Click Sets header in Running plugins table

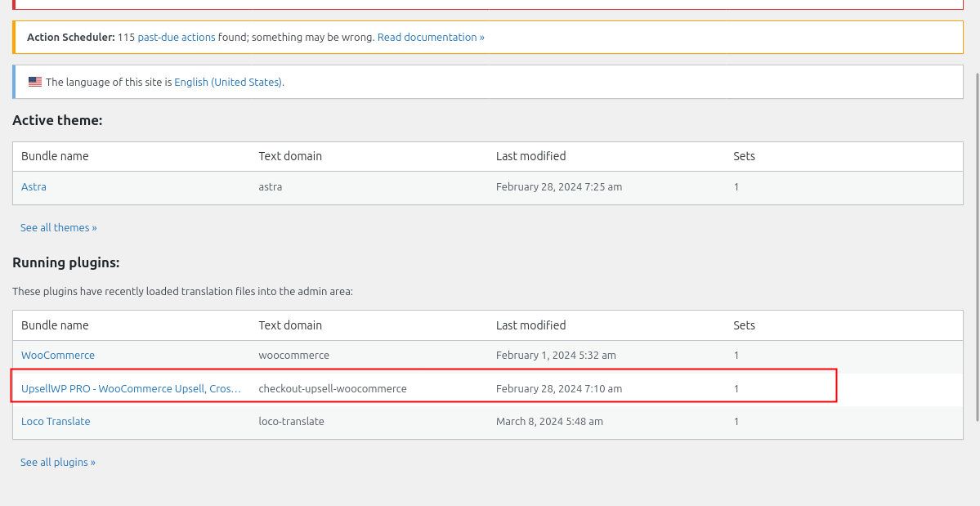tap(744, 325)
